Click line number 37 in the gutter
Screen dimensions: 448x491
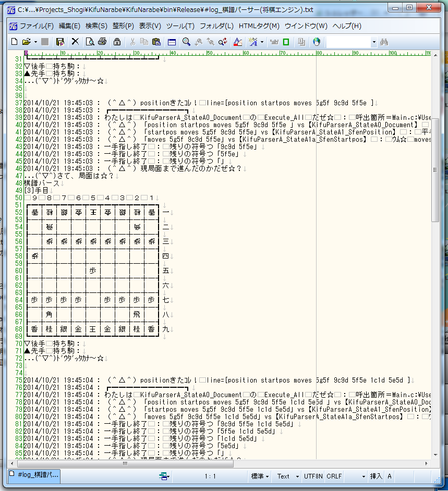[x=19, y=103]
